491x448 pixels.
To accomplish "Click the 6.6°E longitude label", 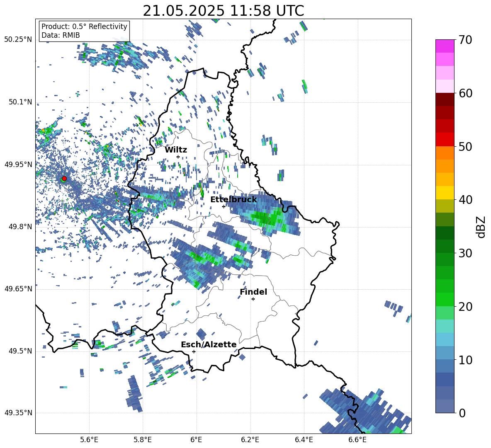I will point(357,440).
